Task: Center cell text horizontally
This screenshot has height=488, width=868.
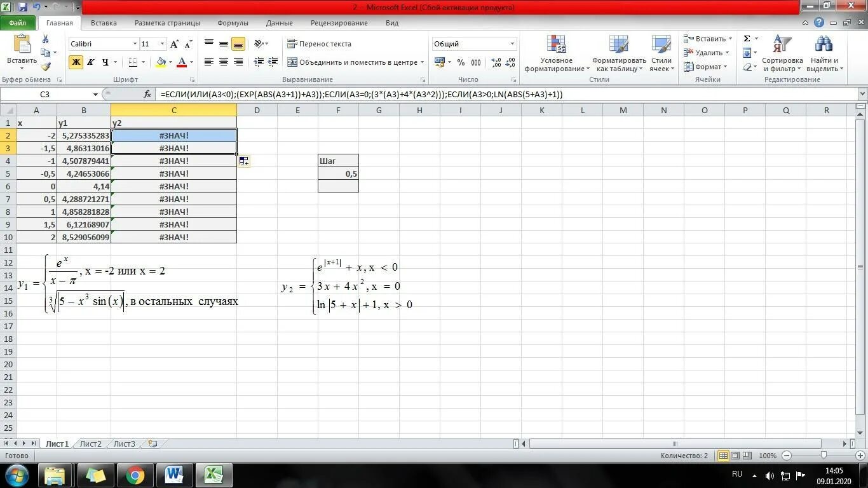Action: tap(224, 62)
